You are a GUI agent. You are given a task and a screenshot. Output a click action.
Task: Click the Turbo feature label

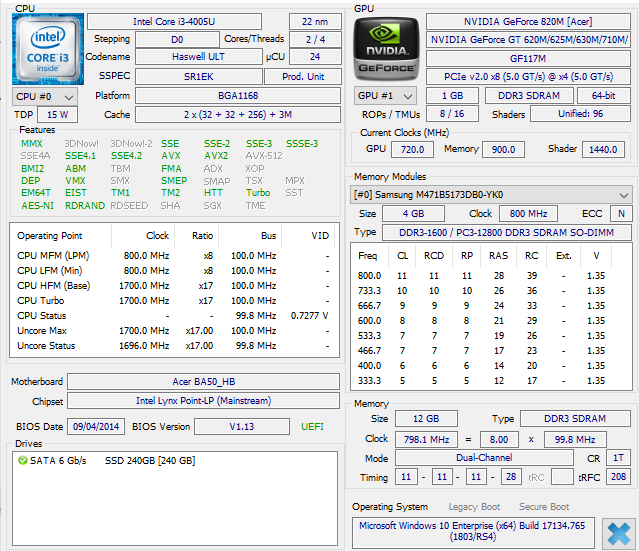[258, 193]
